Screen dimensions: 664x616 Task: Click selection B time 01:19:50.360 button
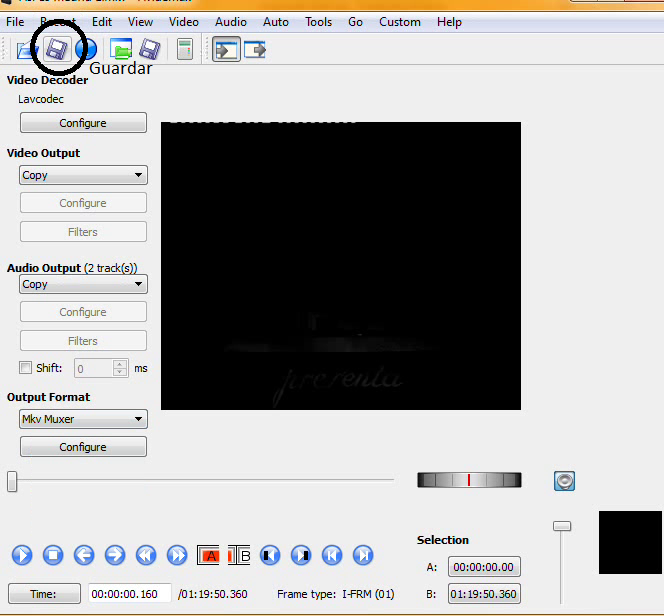coord(484,594)
